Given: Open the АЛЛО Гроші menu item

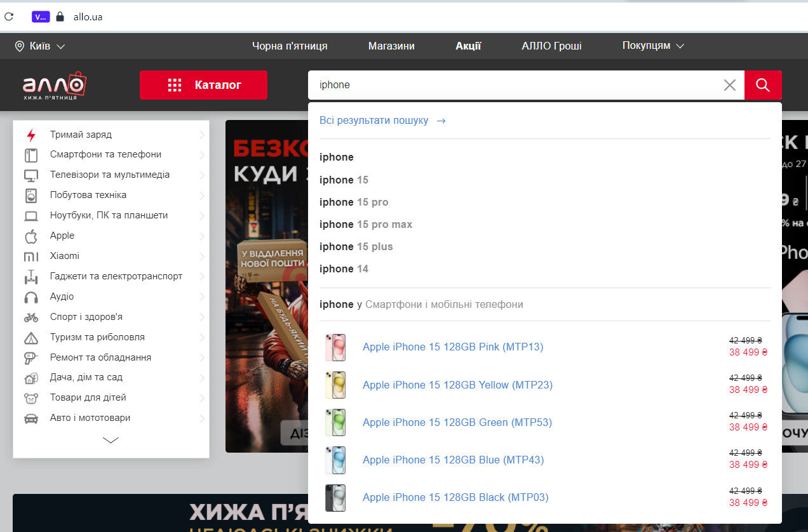Looking at the screenshot, I should pos(551,46).
